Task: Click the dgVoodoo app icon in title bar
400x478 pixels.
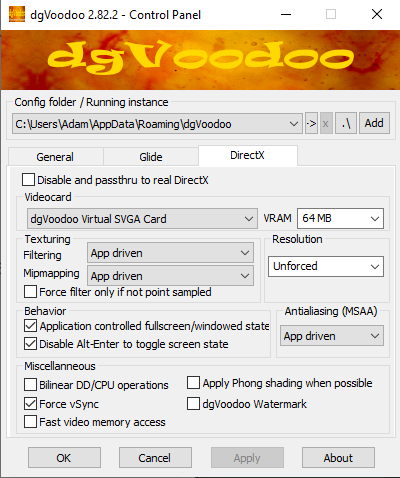Action: (17, 14)
